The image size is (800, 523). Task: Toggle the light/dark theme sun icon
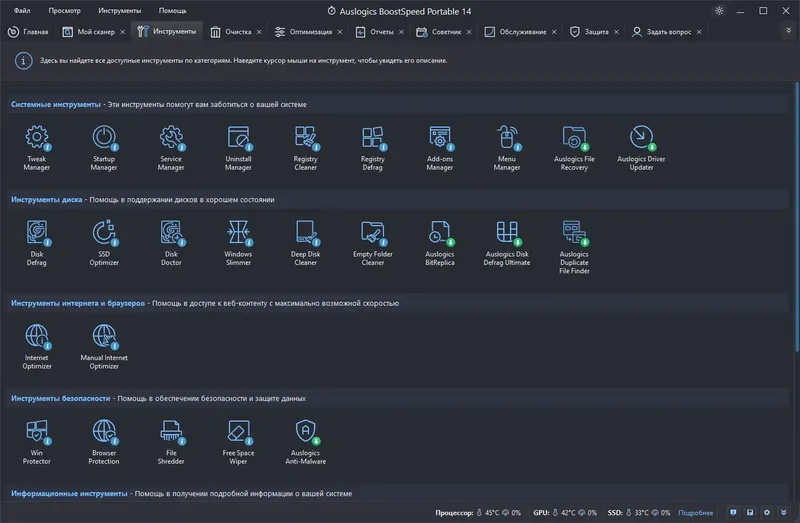tap(719, 11)
